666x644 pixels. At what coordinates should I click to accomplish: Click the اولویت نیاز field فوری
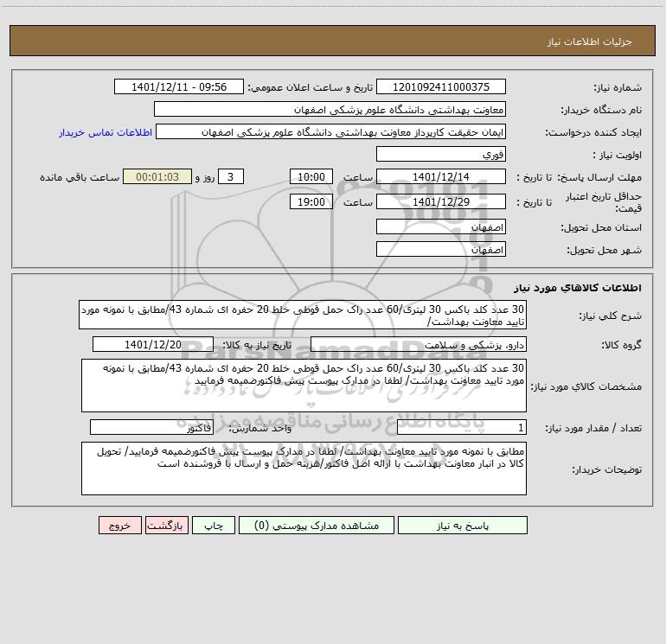tap(441, 155)
